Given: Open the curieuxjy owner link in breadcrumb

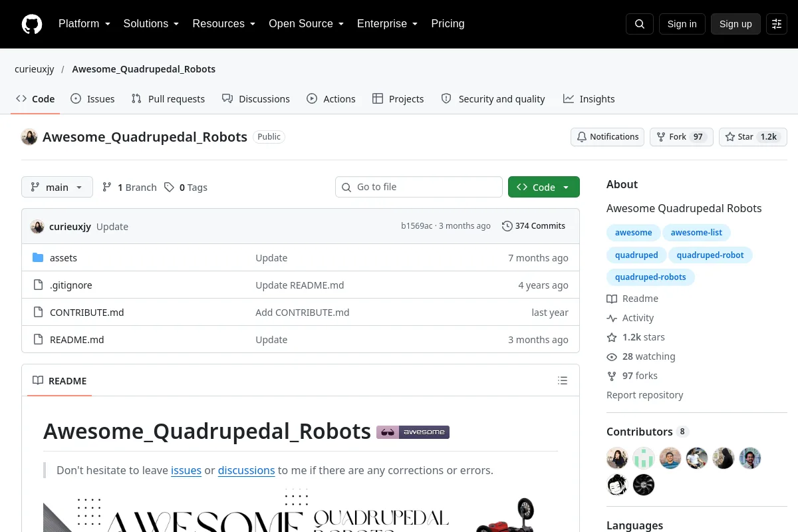Looking at the screenshot, I should [x=35, y=69].
